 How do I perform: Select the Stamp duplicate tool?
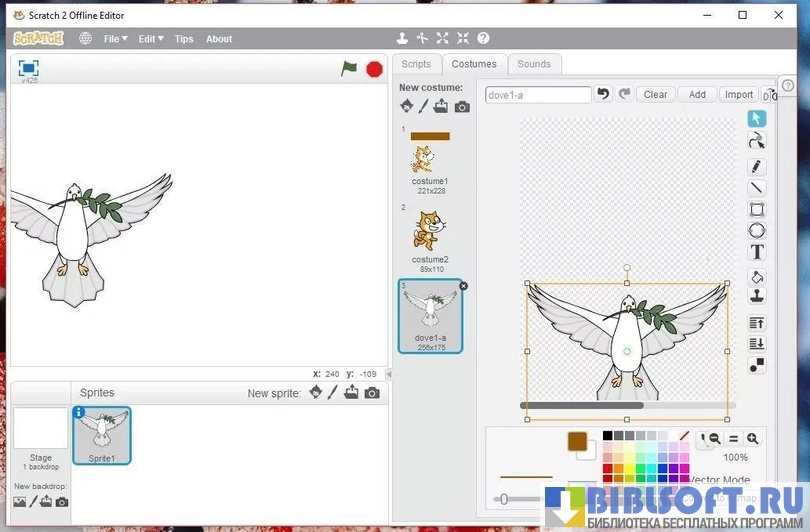[757, 296]
